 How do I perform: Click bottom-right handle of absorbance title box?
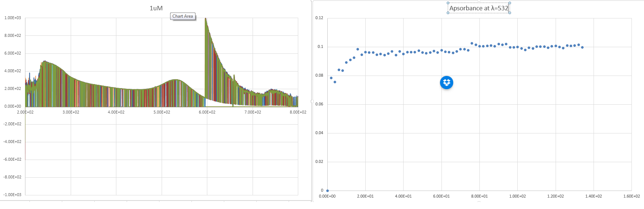(510, 13)
